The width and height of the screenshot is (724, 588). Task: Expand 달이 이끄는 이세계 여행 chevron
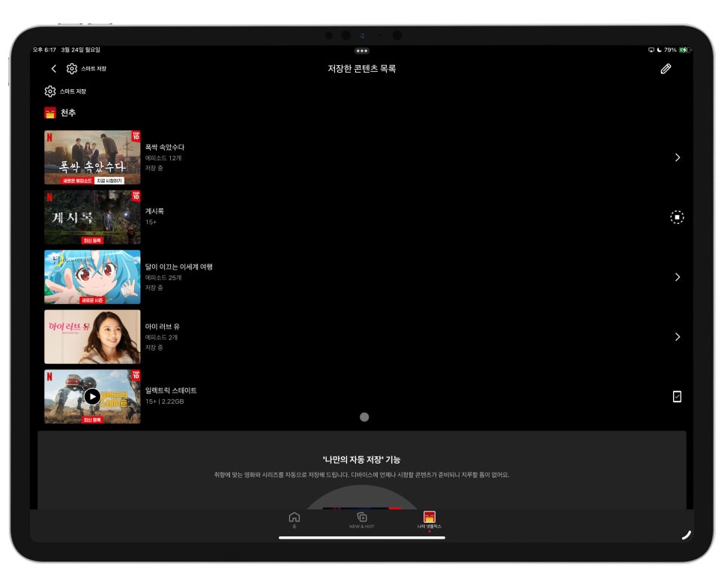point(678,277)
